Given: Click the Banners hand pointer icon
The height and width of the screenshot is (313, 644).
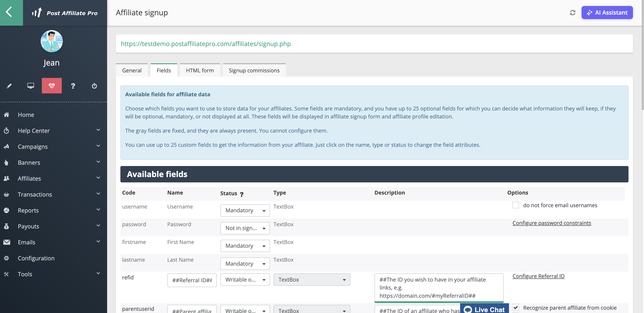Looking at the screenshot, I should coord(6,162).
